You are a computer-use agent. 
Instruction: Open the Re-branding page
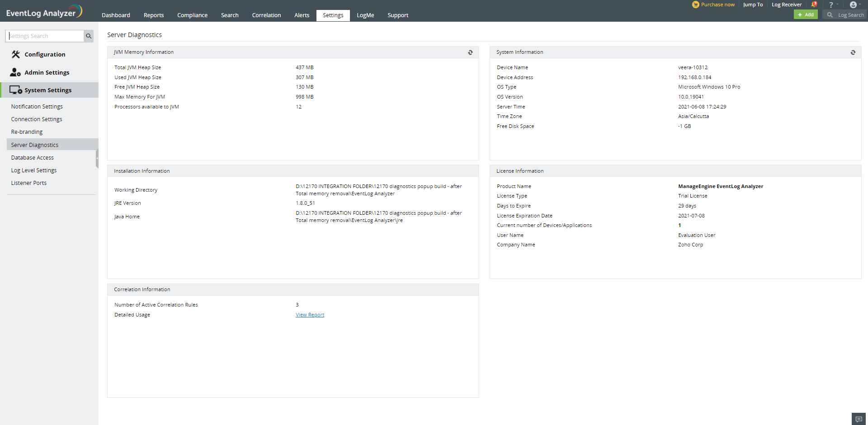[x=27, y=132]
